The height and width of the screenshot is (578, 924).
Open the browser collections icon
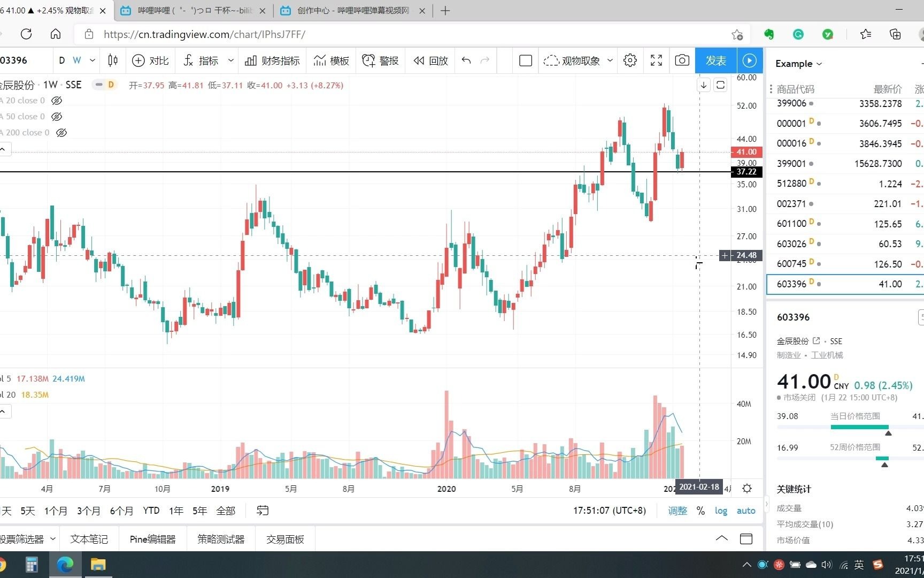(895, 34)
